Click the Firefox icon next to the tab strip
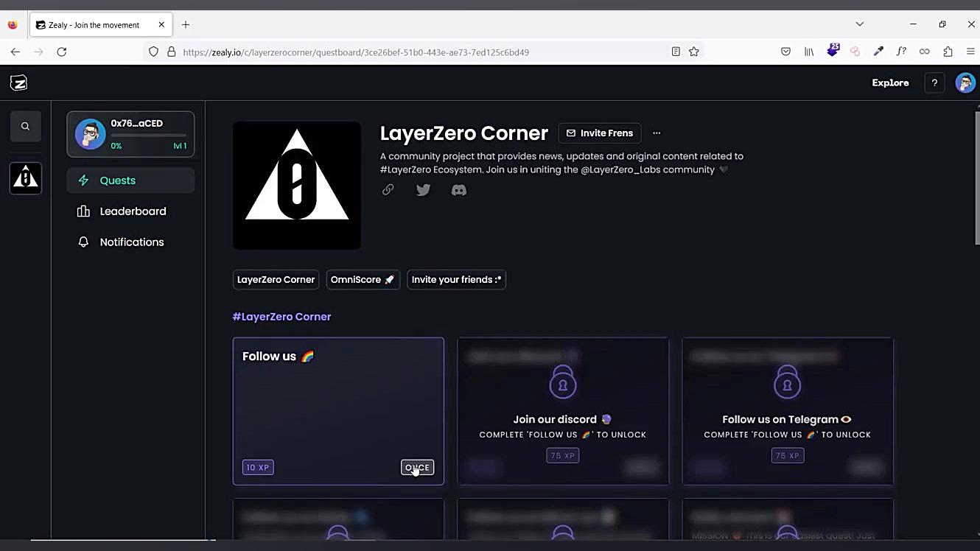This screenshot has width=980, height=551. point(13,24)
